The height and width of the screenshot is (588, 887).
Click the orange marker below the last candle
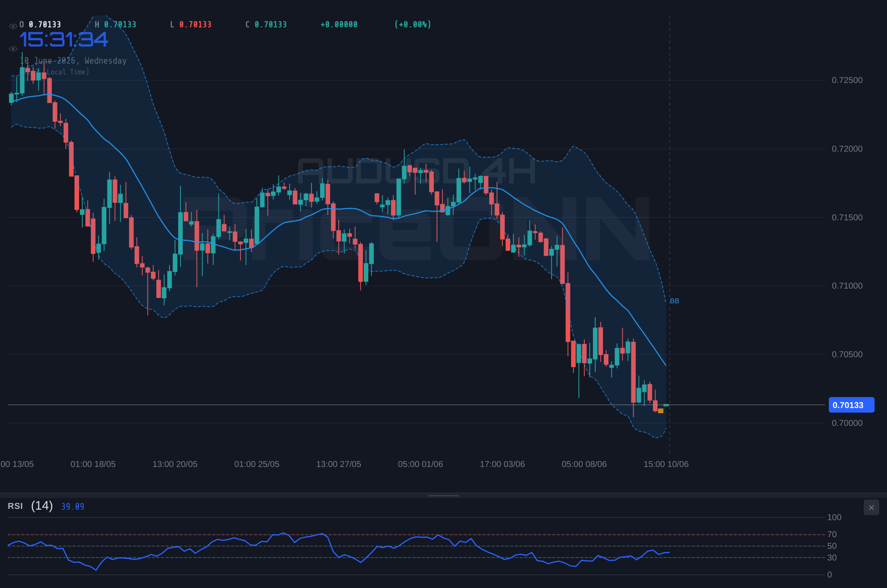(660, 411)
